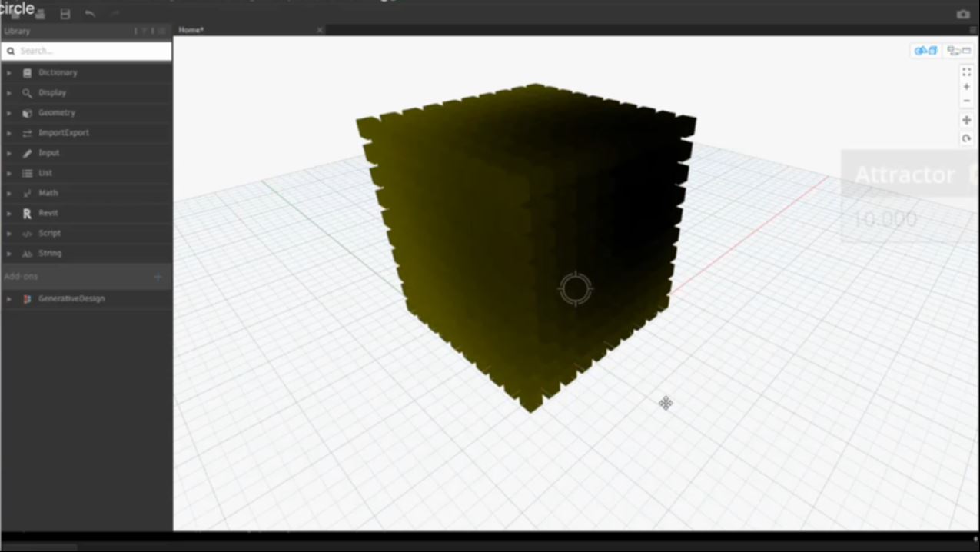Close the Home* tab
The height and width of the screenshot is (552, 980).
point(320,30)
